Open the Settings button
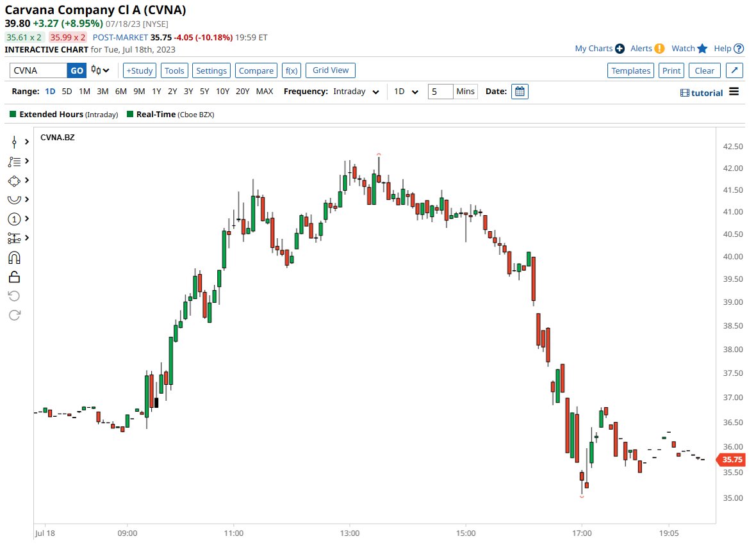Viewport: 756px width, 550px height. (x=211, y=70)
